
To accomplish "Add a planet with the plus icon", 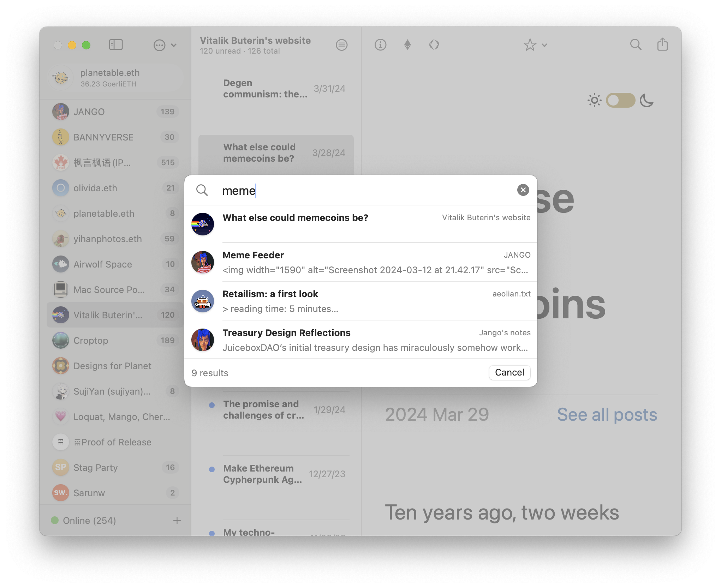I will 177,520.
